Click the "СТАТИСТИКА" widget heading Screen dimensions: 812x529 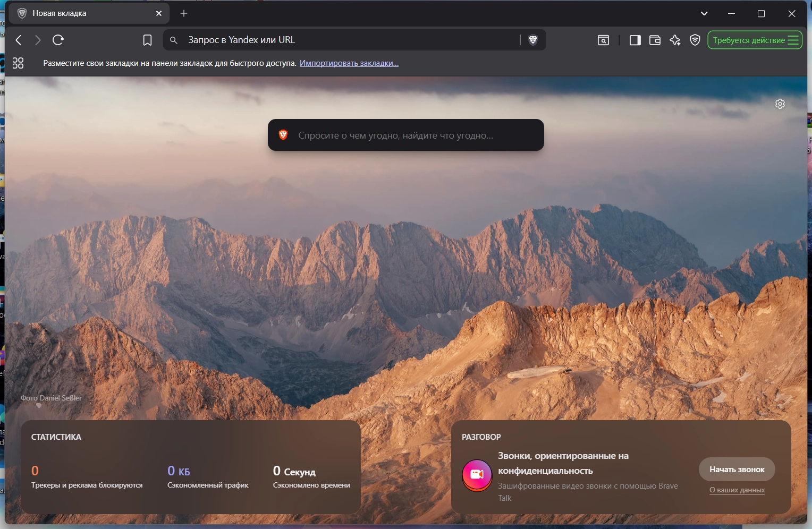tap(56, 437)
